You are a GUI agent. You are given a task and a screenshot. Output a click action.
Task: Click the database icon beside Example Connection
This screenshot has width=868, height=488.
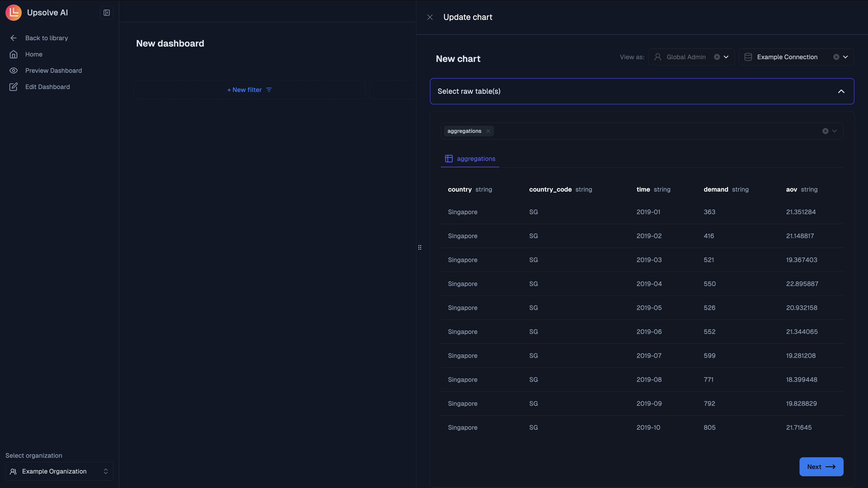[748, 56]
